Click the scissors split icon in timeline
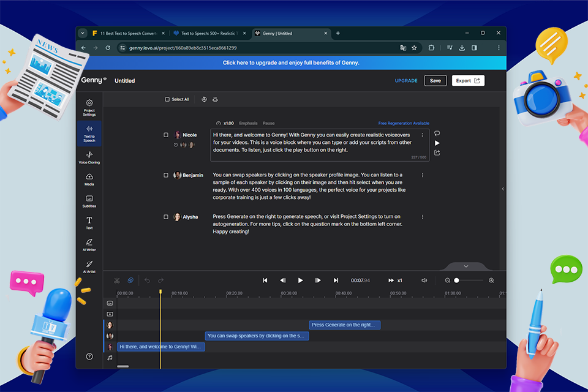Screen dimensions: 588x392 click(117, 281)
